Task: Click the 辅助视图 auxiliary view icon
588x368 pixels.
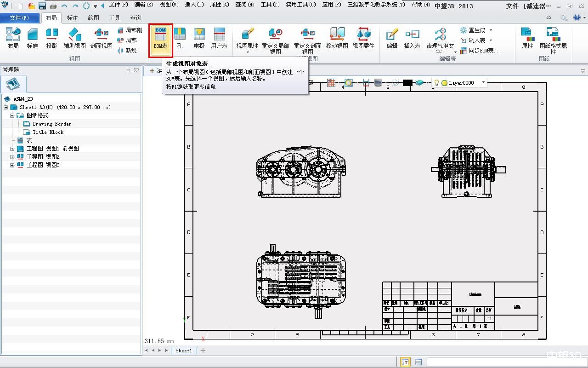Action: point(74,38)
